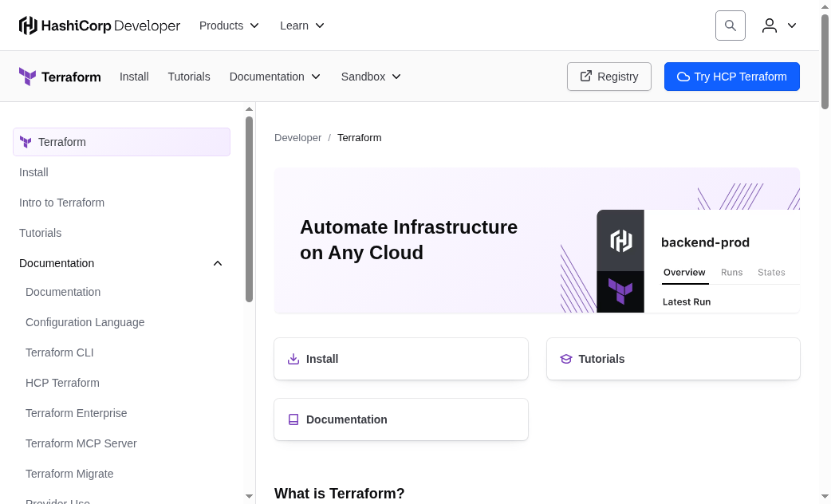Click the Registry button
Screen dimensions: 831x504
(x=609, y=77)
